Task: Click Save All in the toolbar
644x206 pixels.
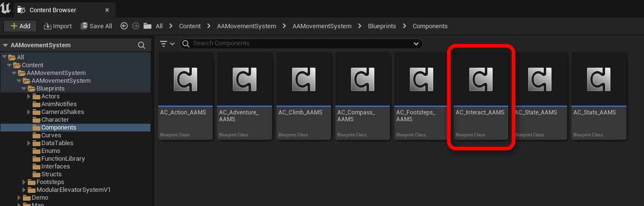Action: point(96,26)
